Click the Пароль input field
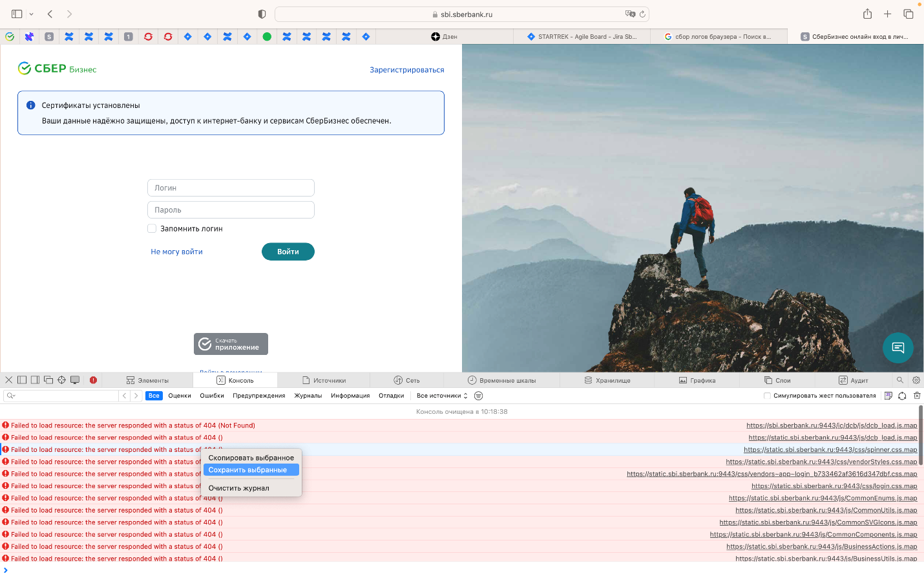This screenshot has width=924, height=578. point(231,209)
